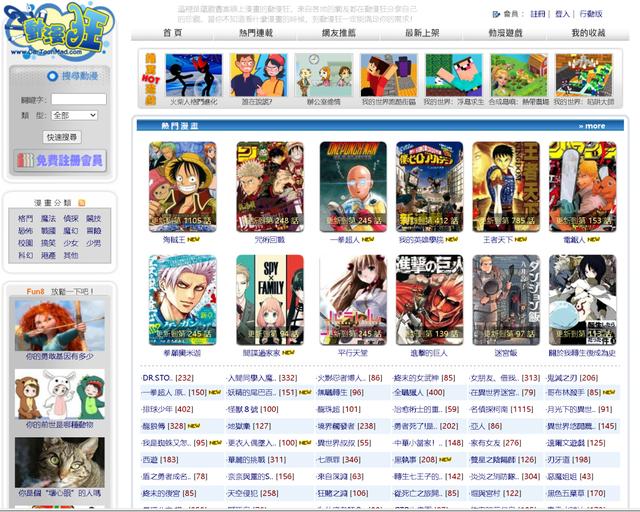
Task: Open the slime reincarnation manga cover
Action: coord(582,300)
